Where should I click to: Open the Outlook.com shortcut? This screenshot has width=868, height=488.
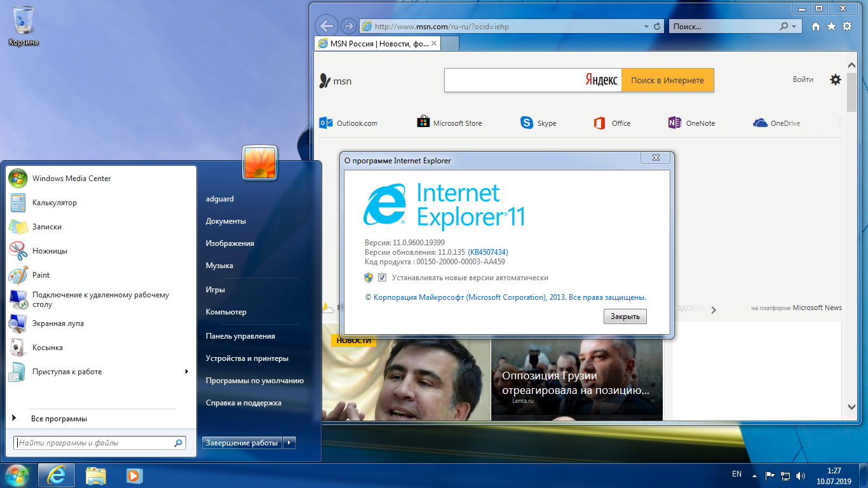pos(348,123)
